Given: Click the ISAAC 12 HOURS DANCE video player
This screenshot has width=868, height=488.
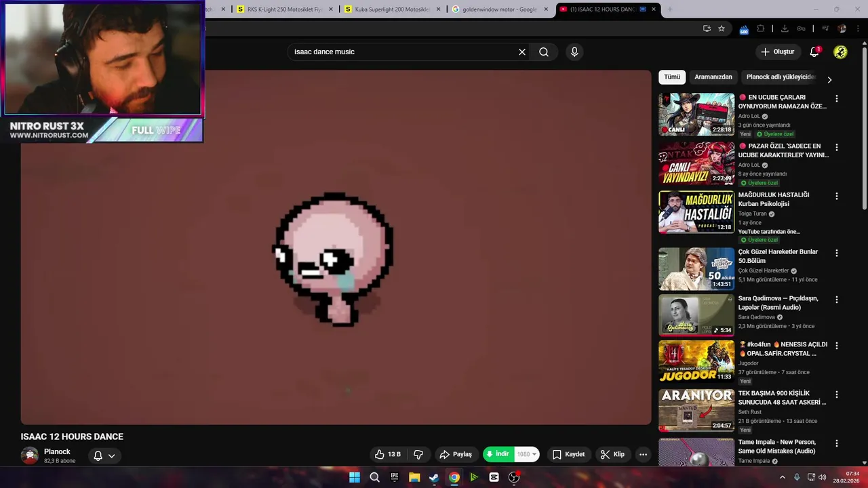Looking at the screenshot, I should pyautogui.click(x=336, y=247).
